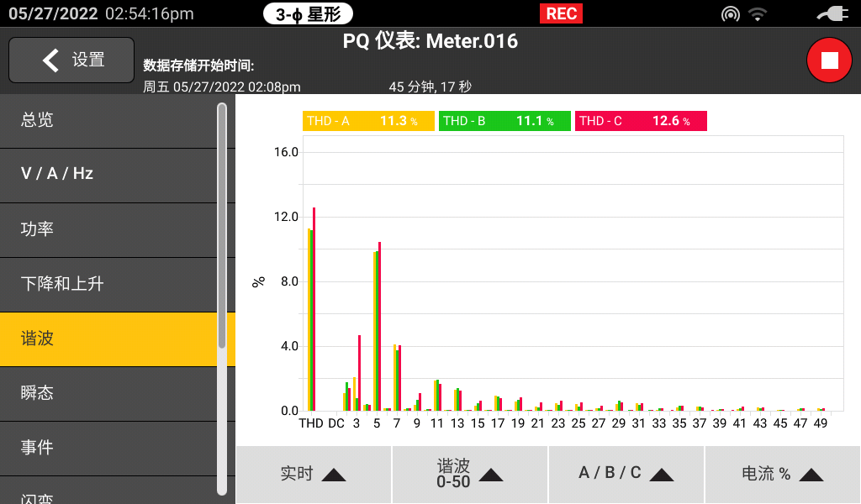Screen dimensions: 861x504
Task: Tap the 3-φ 星形 topology badge
Action: tap(308, 13)
